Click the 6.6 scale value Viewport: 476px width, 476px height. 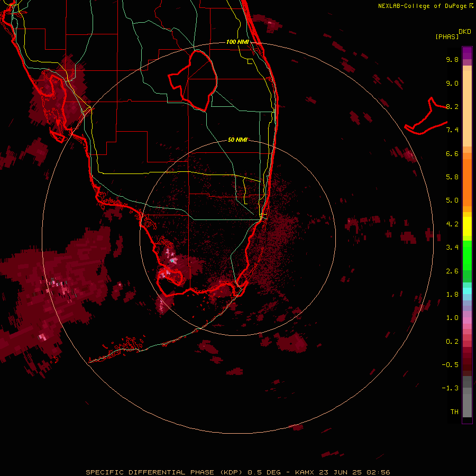pyautogui.click(x=452, y=153)
